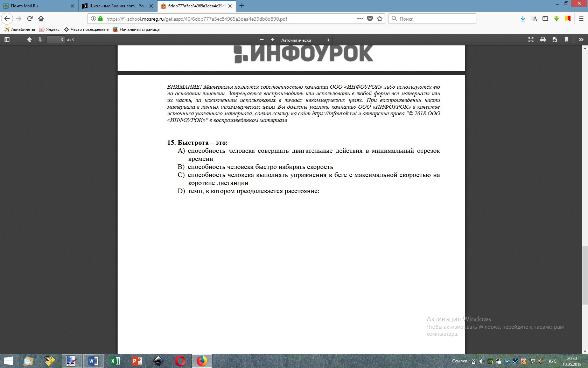The width and height of the screenshot is (588, 368).
Task: Click the scrollbar down arrow
Action: [584, 351]
